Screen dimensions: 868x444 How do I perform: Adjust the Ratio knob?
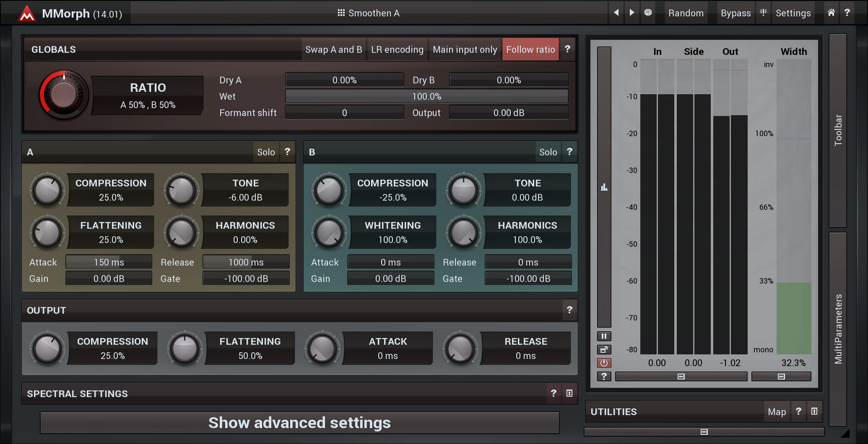[x=63, y=95]
